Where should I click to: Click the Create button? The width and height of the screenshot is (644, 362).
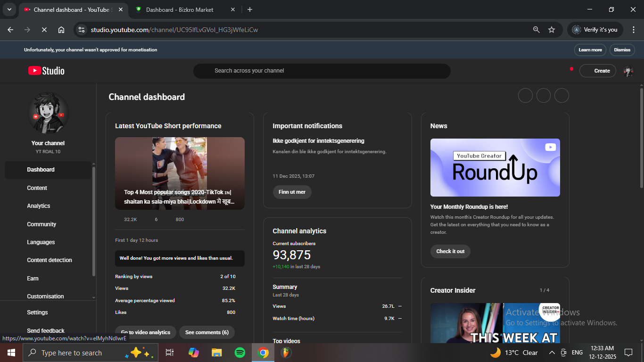point(597,71)
